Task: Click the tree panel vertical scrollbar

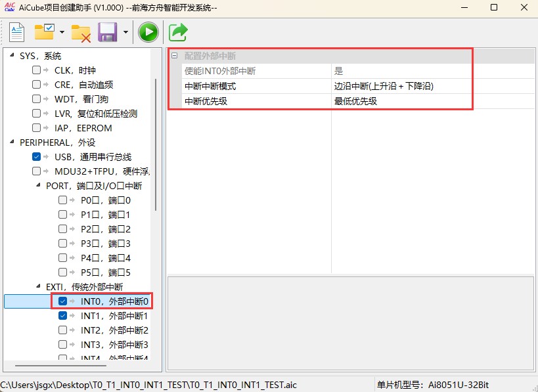Action: (x=156, y=144)
